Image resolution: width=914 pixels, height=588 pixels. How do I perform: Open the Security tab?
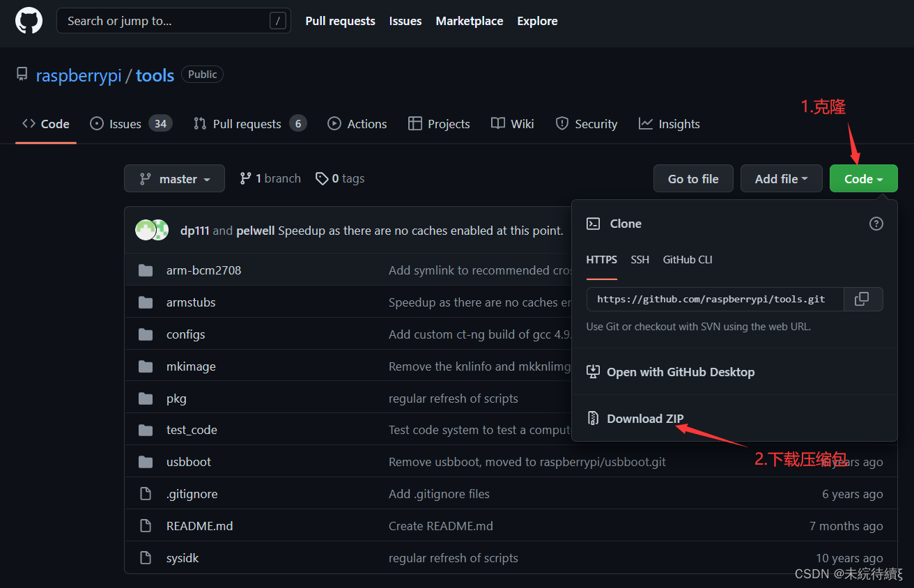587,124
